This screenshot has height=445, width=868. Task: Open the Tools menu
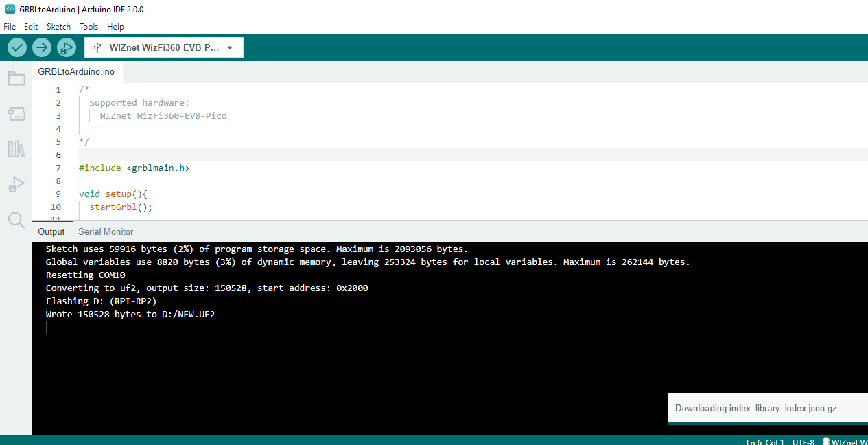(x=89, y=27)
